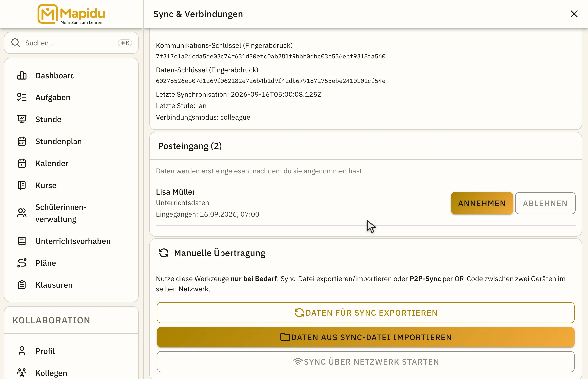Select the Pläne route icon

point(22,263)
